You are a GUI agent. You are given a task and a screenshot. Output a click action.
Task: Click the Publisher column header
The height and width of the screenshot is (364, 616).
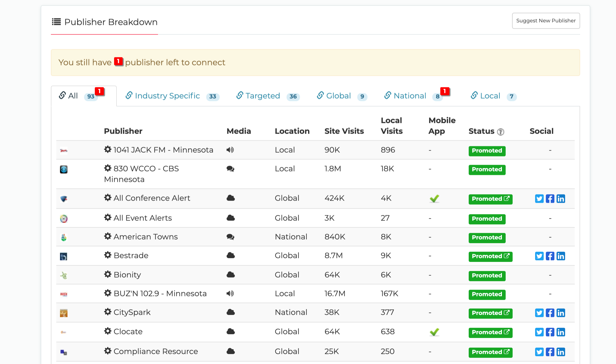pyautogui.click(x=123, y=131)
